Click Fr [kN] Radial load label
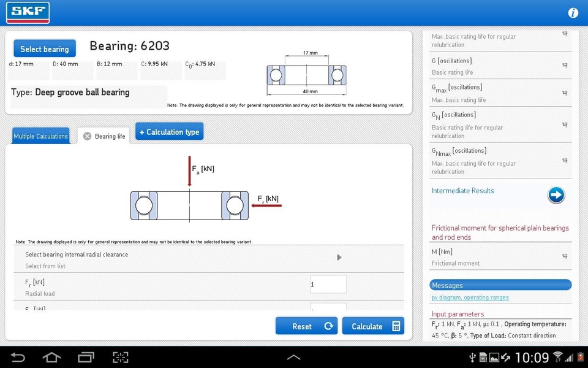Screen dimensions: 588x368 tap(40, 287)
